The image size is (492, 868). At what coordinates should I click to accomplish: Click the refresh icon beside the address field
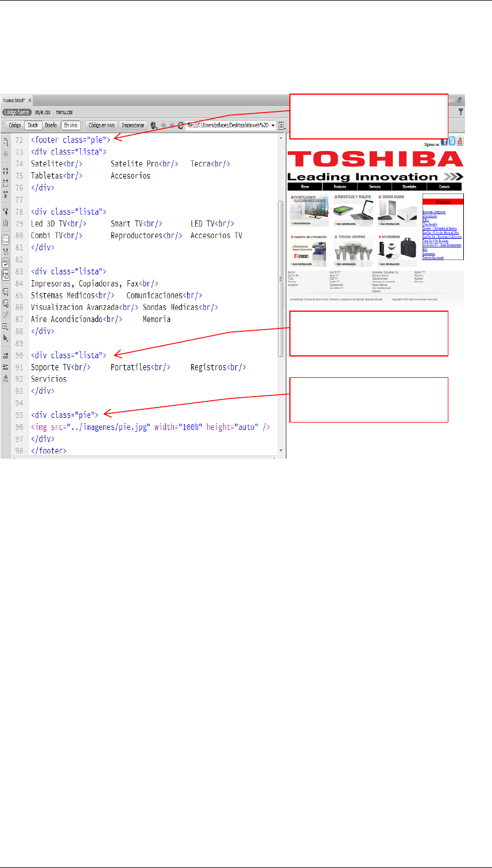pyautogui.click(x=180, y=125)
